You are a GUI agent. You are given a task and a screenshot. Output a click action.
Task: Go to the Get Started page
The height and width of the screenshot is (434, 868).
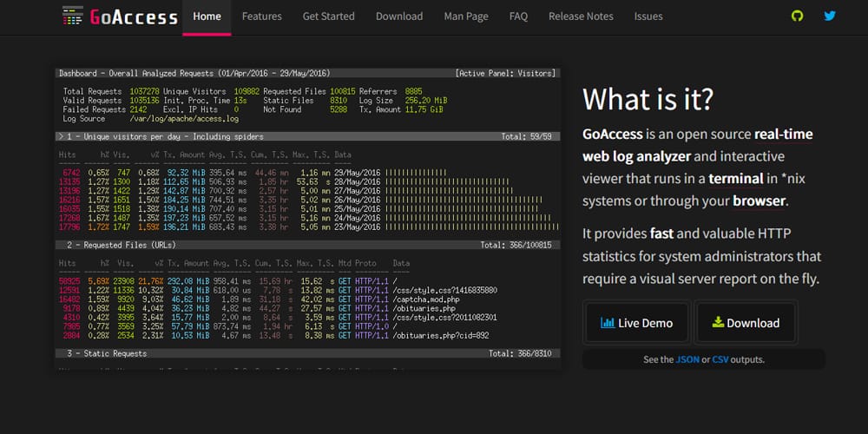tap(328, 16)
